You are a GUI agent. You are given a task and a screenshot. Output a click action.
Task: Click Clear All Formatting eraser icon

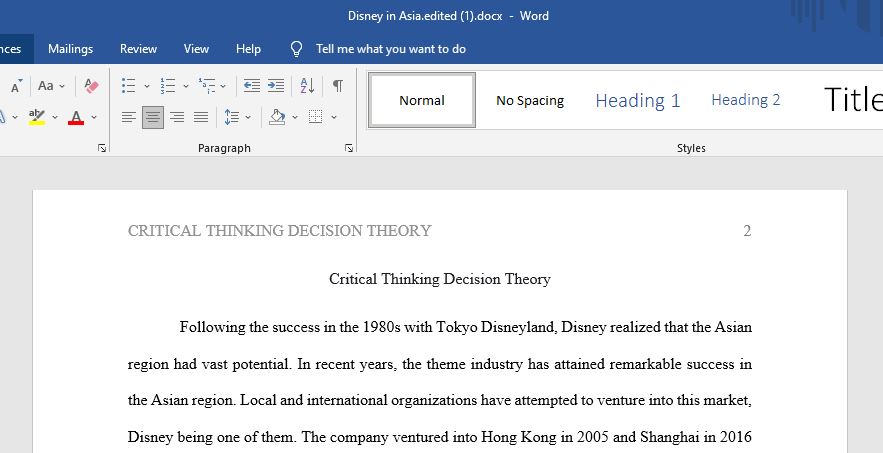[x=91, y=86]
